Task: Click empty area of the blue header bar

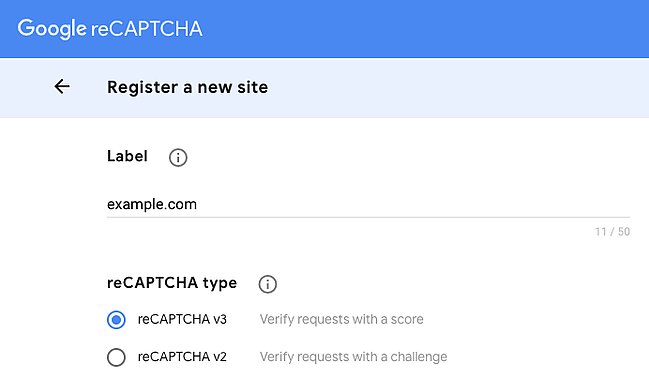Action: tap(426, 29)
